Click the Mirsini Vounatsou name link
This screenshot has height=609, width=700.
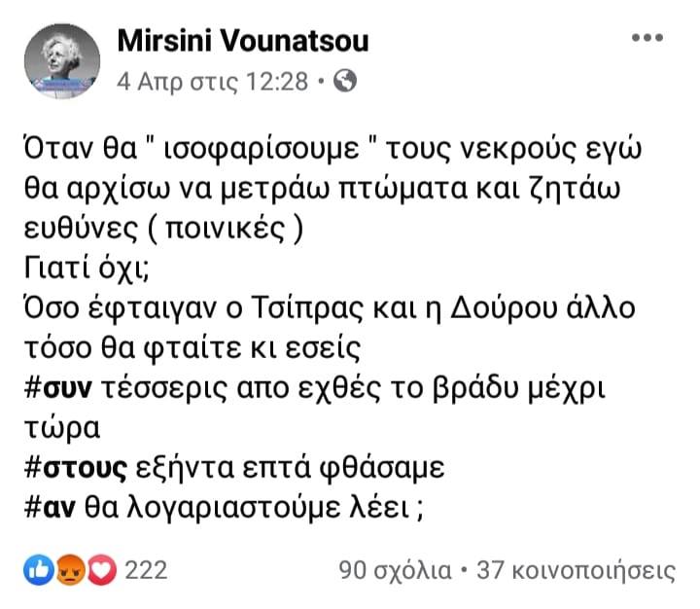(243, 41)
